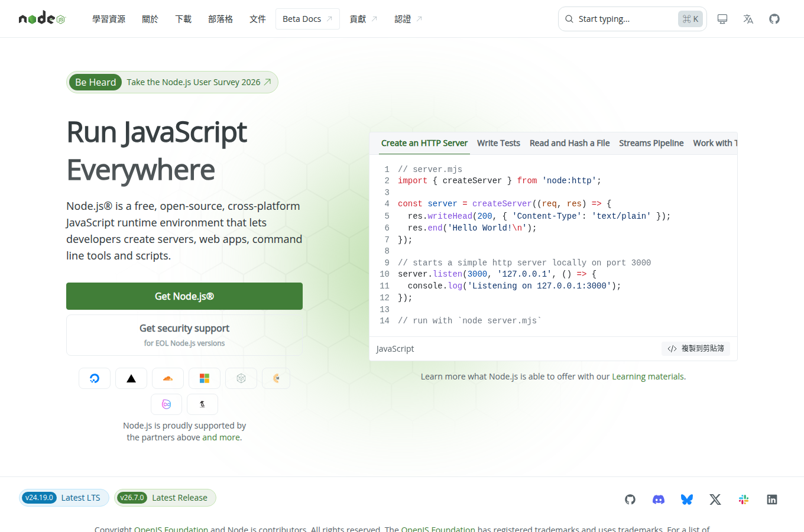Open the Beta Docs external link
This screenshot has height=532, width=804.
pyautogui.click(x=307, y=19)
